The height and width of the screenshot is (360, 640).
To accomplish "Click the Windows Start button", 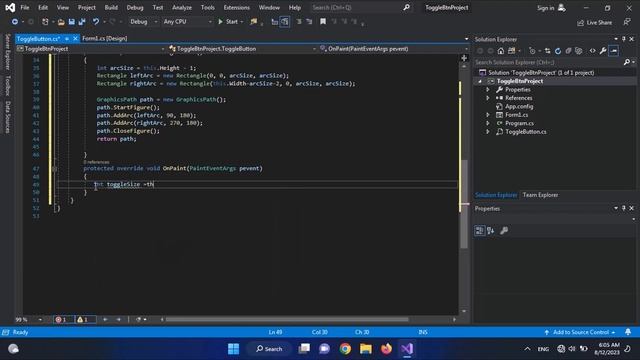I will 233,349.
